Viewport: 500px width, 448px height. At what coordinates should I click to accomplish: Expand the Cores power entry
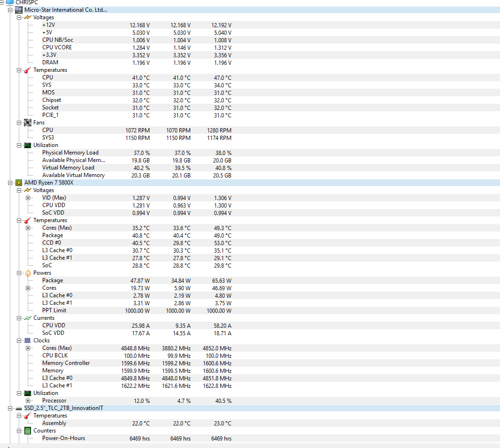coord(28,288)
